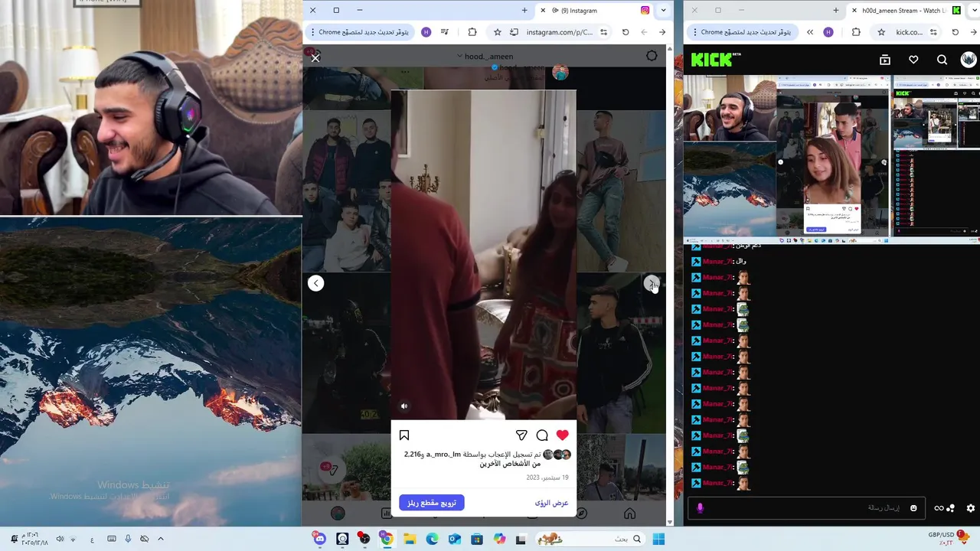This screenshot has width=980, height=551.
Task: Open Instagram profile avatar in bottom navigation
Action: tap(338, 514)
